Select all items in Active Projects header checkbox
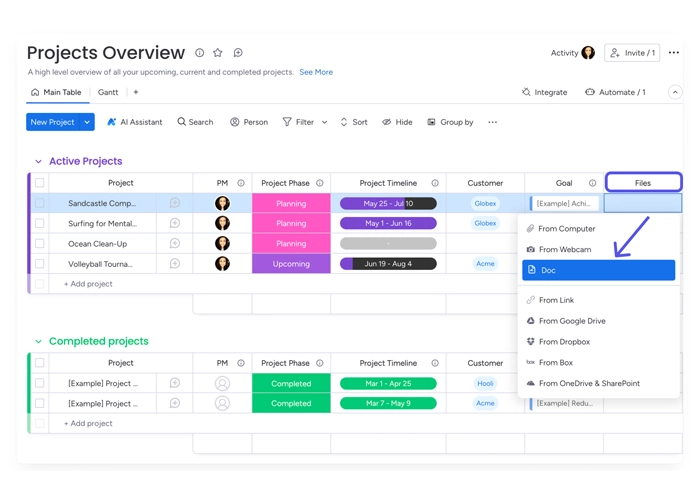The image size is (700, 497). click(x=40, y=183)
